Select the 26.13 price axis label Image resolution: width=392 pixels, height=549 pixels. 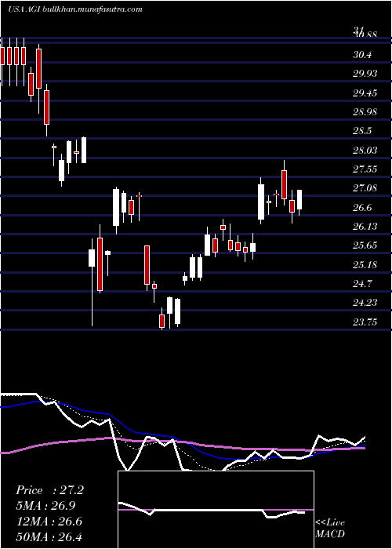pos(365,227)
